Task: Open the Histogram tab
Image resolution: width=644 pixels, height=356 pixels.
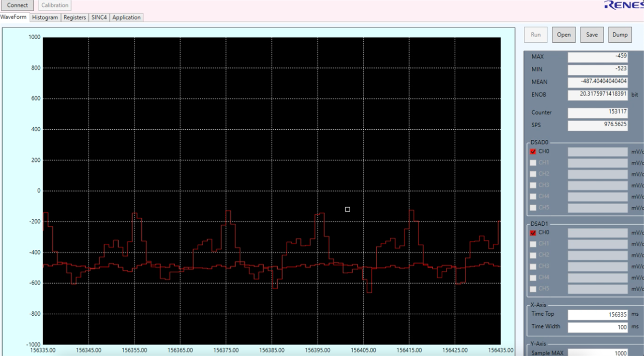Action: [x=45, y=17]
